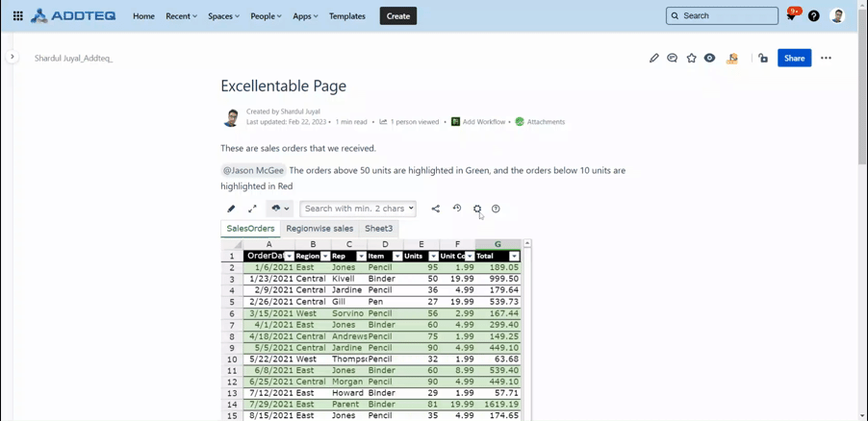Go to Home in top navigation
This screenshot has width=868, height=421.
[x=144, y=16]
